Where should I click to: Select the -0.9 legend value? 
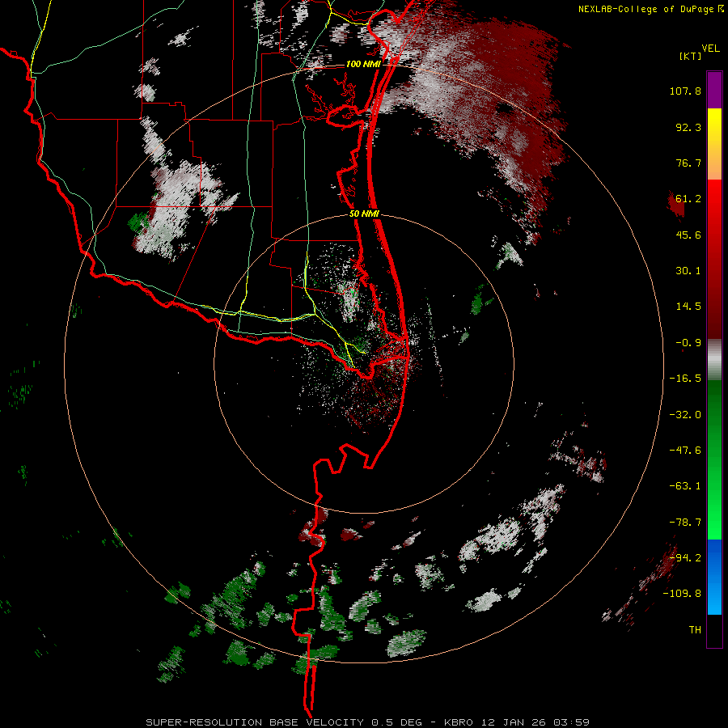coord(688,343)
